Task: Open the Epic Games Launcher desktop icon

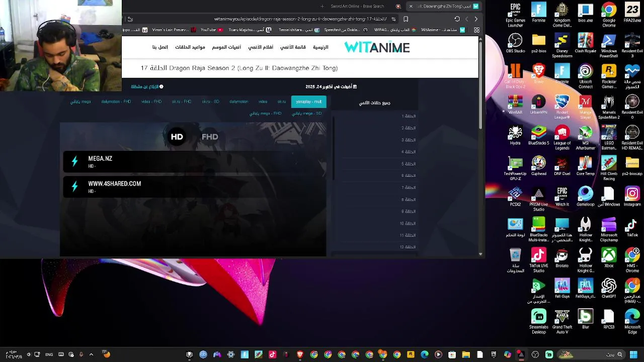Action: click(x=515, y=15)
